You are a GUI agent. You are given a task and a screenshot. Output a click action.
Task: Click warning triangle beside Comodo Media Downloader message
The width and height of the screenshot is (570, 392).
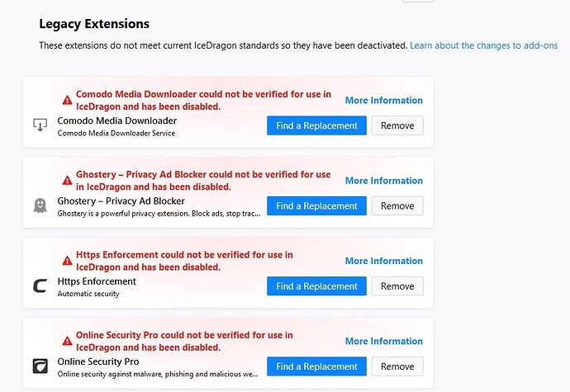coord(67,100)
